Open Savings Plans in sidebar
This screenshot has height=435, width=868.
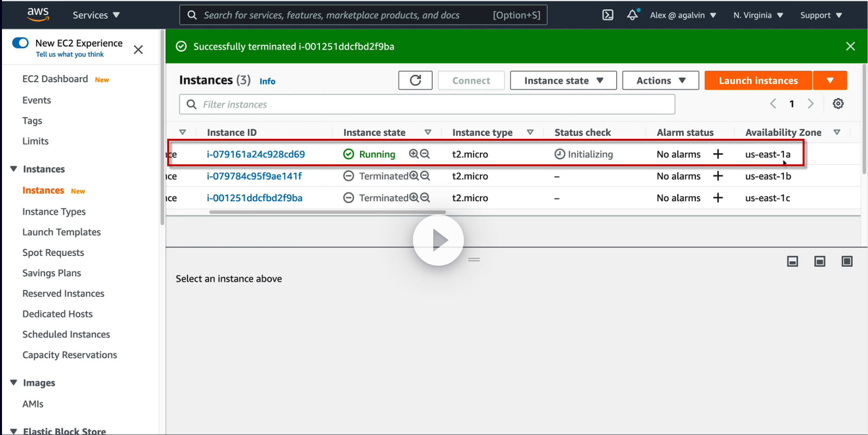(x=52, y=273)
